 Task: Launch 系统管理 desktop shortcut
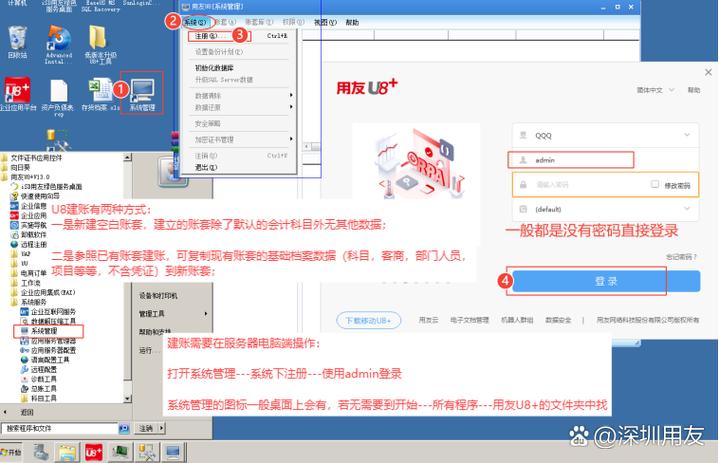[142, 94]
